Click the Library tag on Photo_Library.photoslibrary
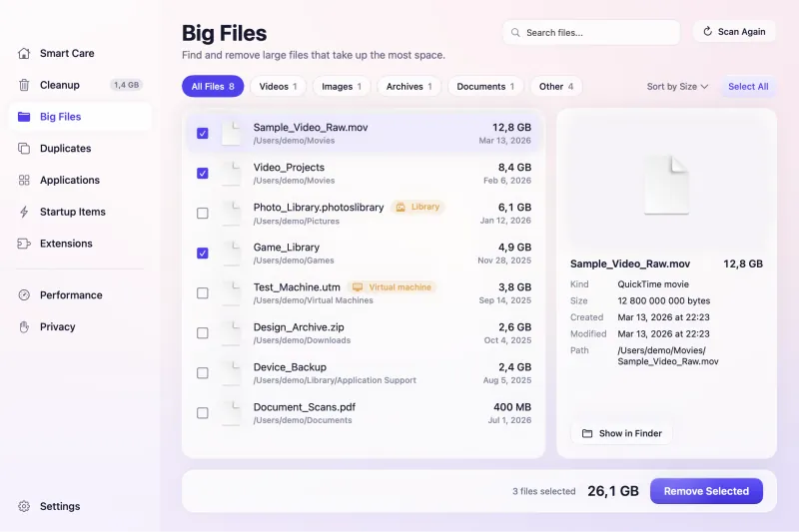 coord(417,207)
